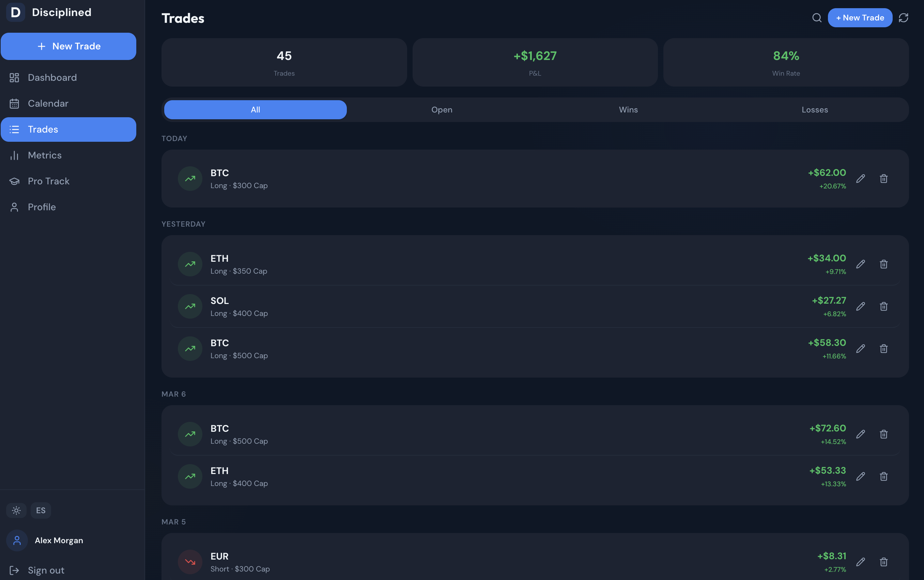924x580 pixels.
Task: Open the Metrics section
Action: point(45,155)
